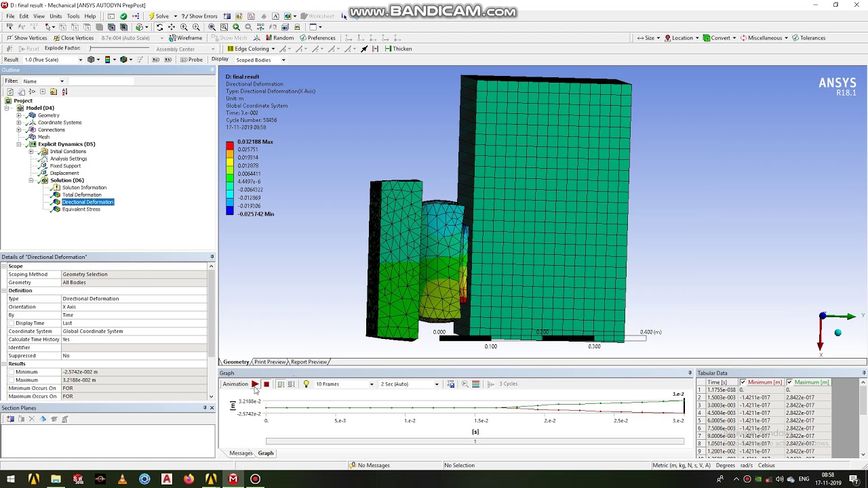
Task: Click the red maximum legend color band
Action: click(x=230, y=146)
